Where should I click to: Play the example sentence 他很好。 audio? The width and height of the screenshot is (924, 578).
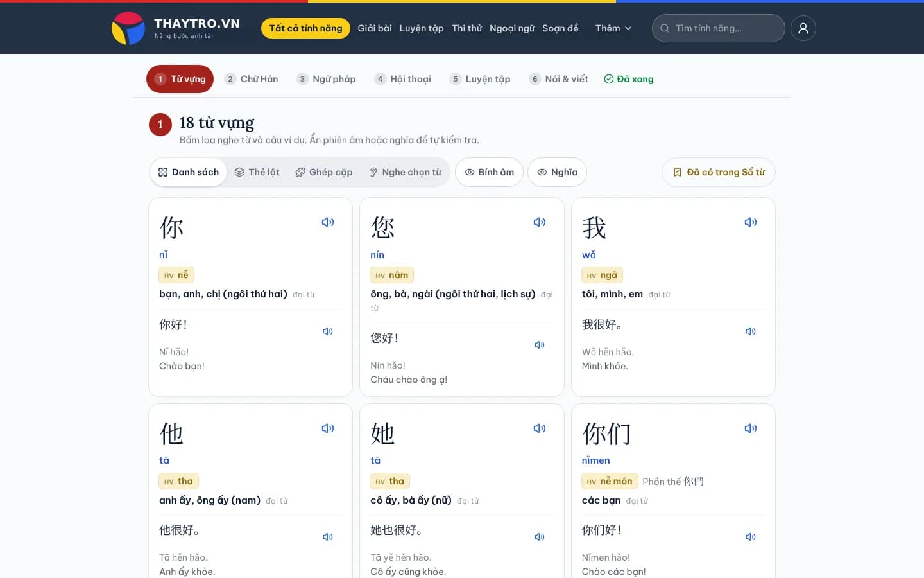tap(328, 537)
